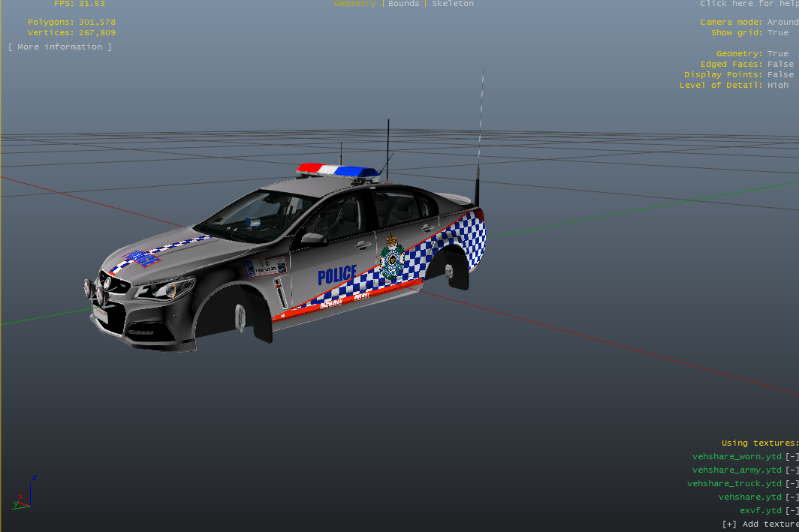799x532 pixels.
Task: Change Level of Detail from High
Action: coord(778,86)
